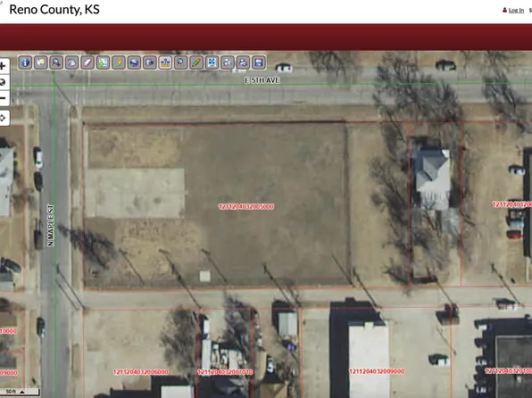532x398 pixels.
Task: Click the print map tool
Action: coord(243,62)
